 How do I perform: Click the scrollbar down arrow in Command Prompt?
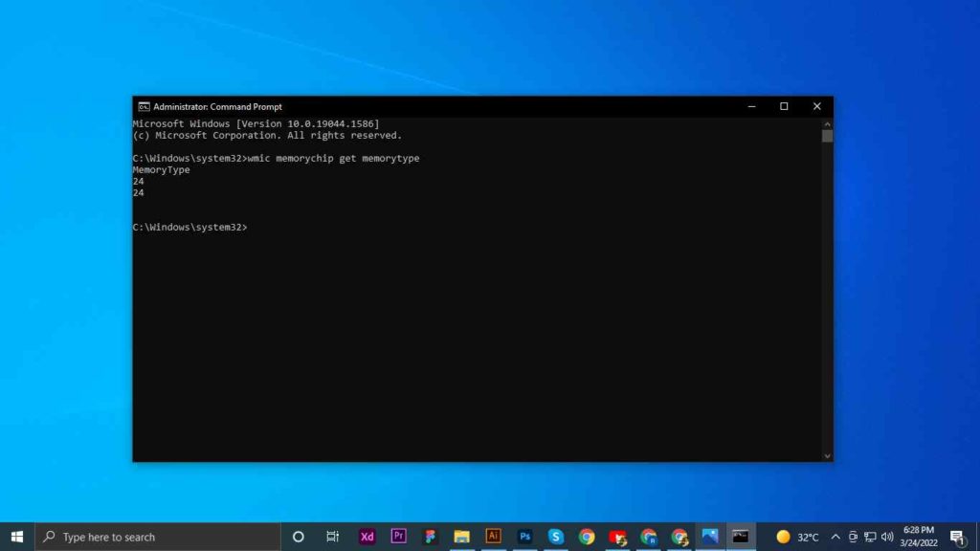tap(828, 456)
